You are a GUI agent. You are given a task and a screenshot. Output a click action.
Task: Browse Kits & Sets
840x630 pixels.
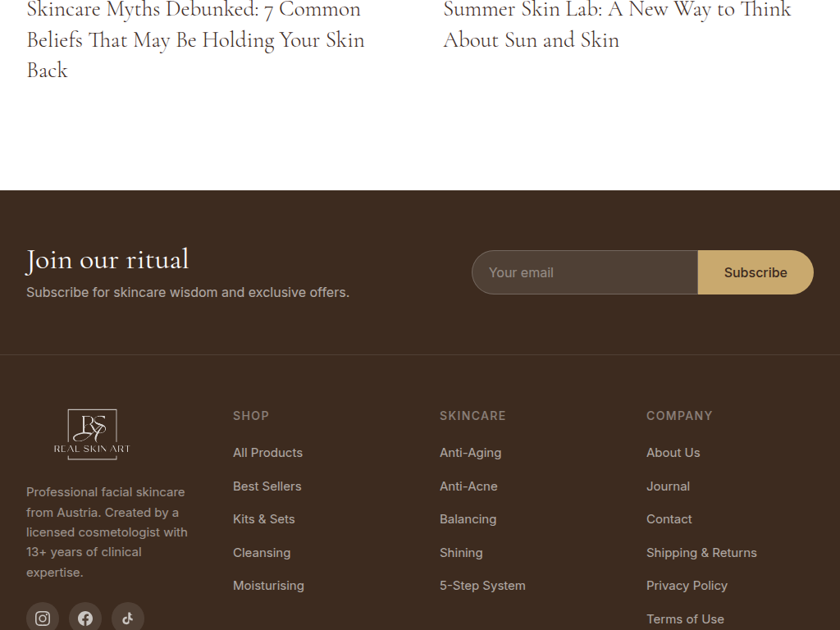(x=263, y=519)
